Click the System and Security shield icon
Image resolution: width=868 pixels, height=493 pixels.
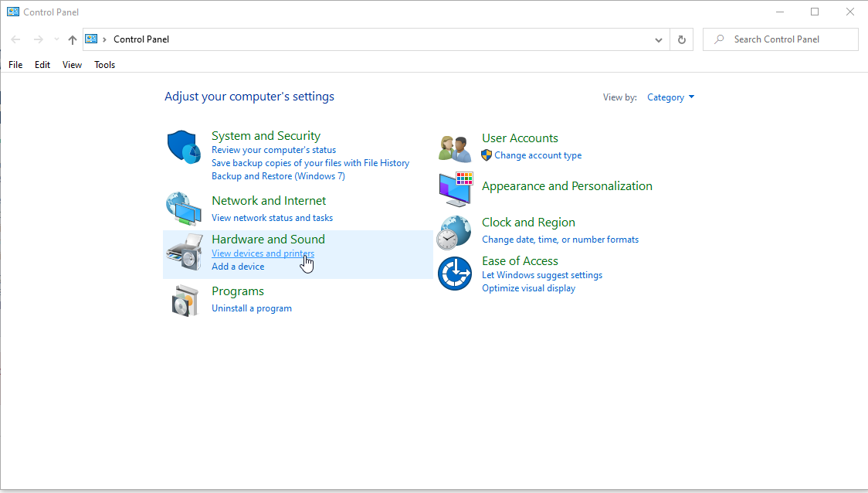(184, 148)
